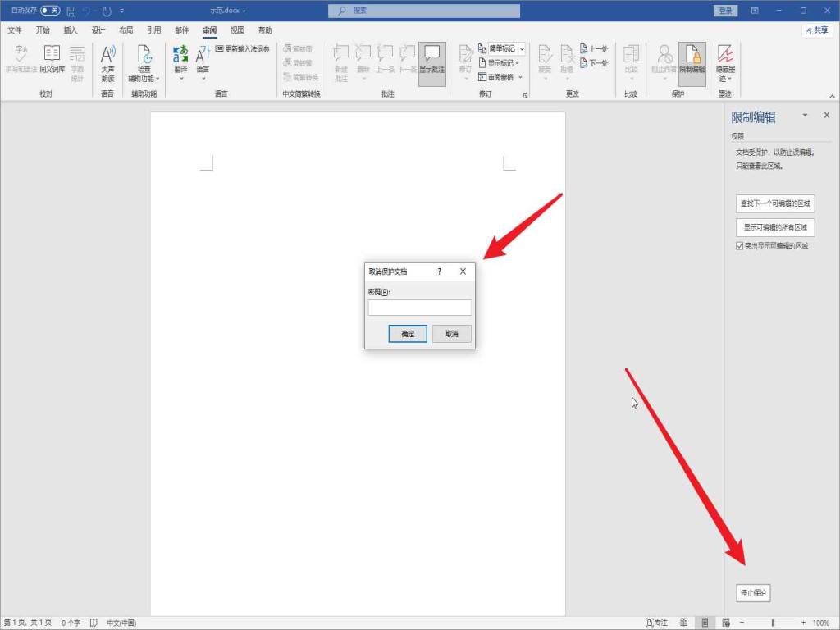The width and height of the screenshot is (840, 630).
Task: Click the 隐藏墨迹 hide ink icon
Action: coord(725,62)
